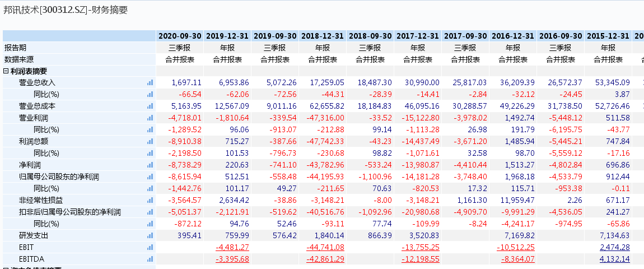Open chart icon for 归属母公司股东的净利润 row
The width and height of the screenshot is (644, 269).
(150, 177)
